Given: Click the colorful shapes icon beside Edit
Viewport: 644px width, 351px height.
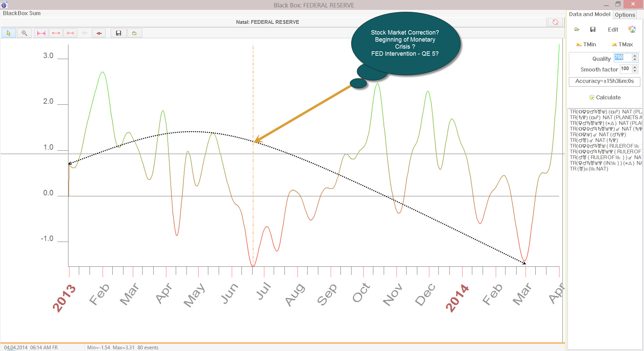Looking at the screenshot, I should tap(632, 30).
